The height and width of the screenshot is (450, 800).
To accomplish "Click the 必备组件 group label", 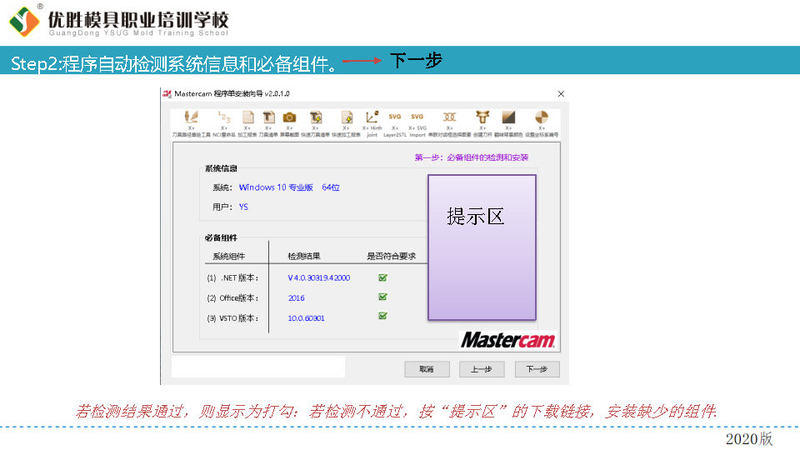I will coord(221,238).
